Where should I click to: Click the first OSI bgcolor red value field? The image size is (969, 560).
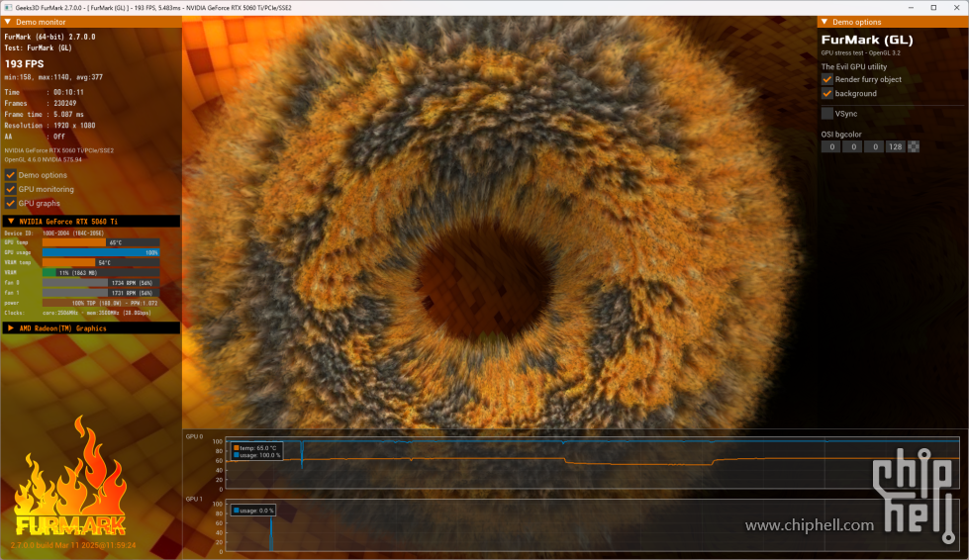(x=831, y=146)
